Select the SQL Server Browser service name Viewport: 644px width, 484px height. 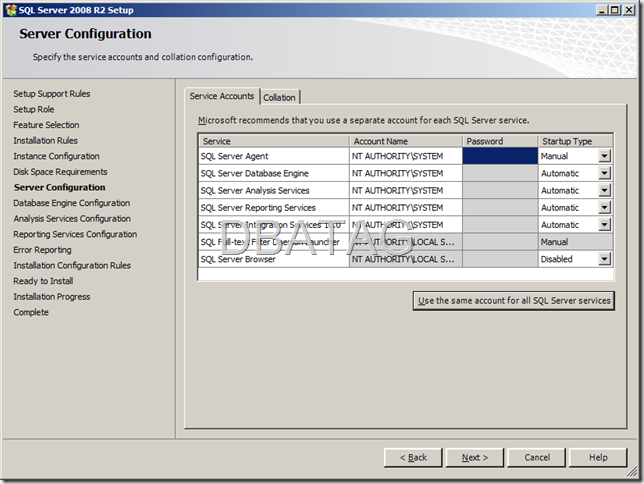click(238, 259)
